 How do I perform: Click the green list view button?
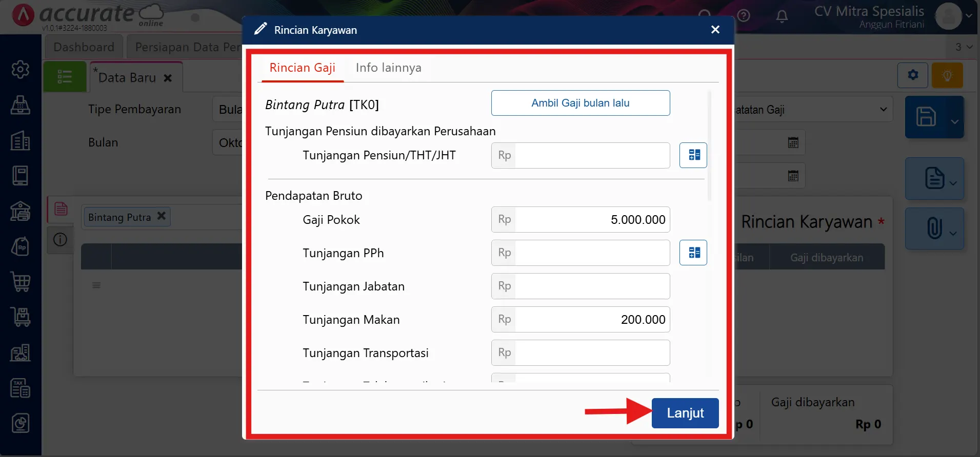[x=65, y=77]
